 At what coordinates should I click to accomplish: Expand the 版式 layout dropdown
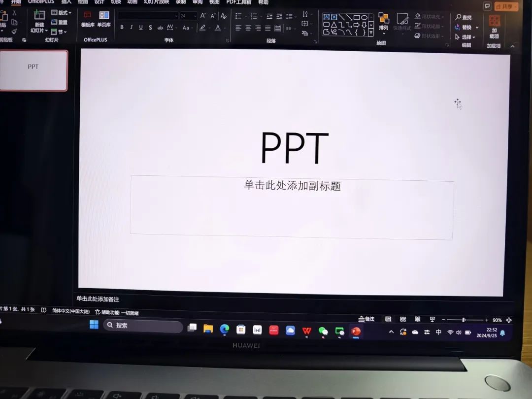pos(62,12)
